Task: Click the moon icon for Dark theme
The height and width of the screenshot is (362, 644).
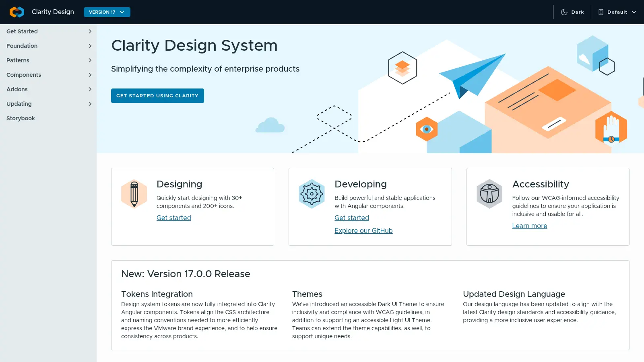Action: [564, 12]
